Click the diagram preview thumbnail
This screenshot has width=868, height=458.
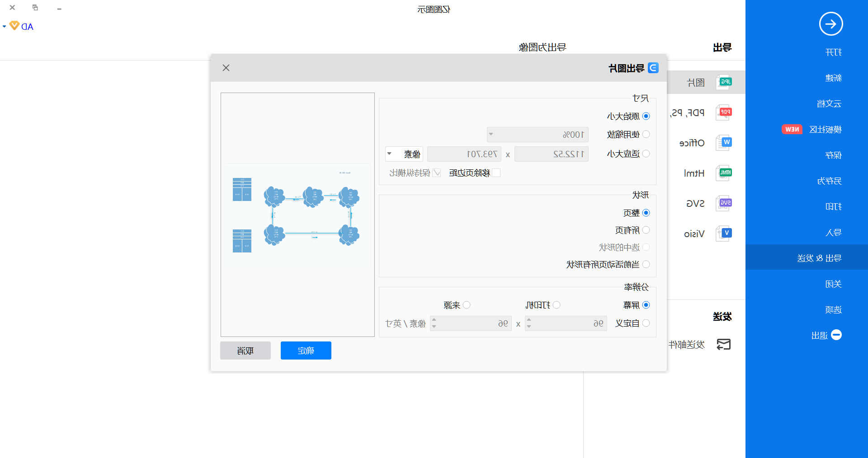pos(297,215)
